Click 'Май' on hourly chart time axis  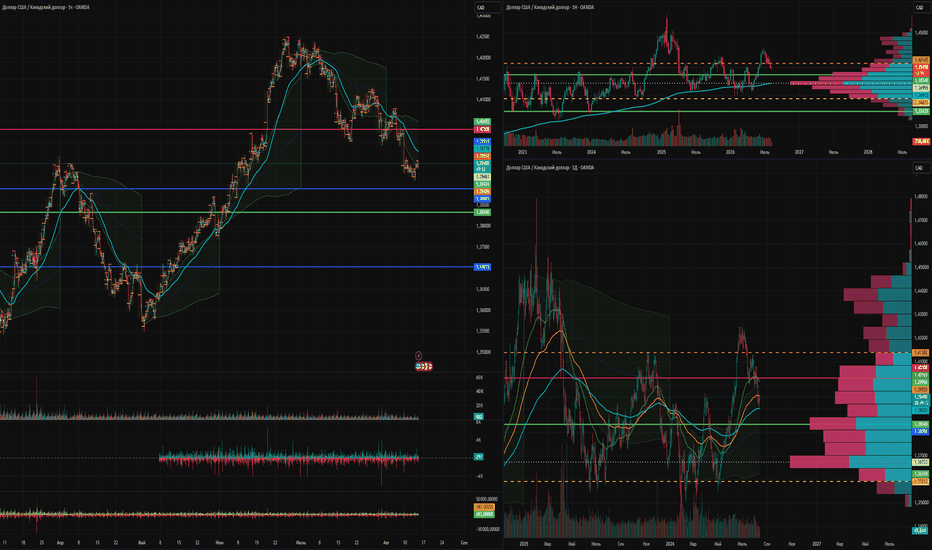click(141, 542)
